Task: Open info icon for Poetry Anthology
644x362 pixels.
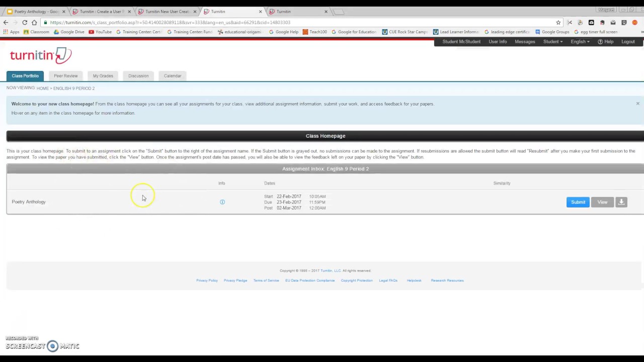Action: [222, 202]
